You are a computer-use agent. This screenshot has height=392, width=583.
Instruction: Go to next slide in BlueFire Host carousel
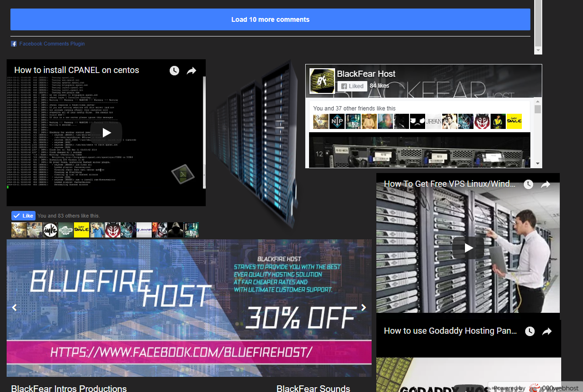[x=364, y=308]
